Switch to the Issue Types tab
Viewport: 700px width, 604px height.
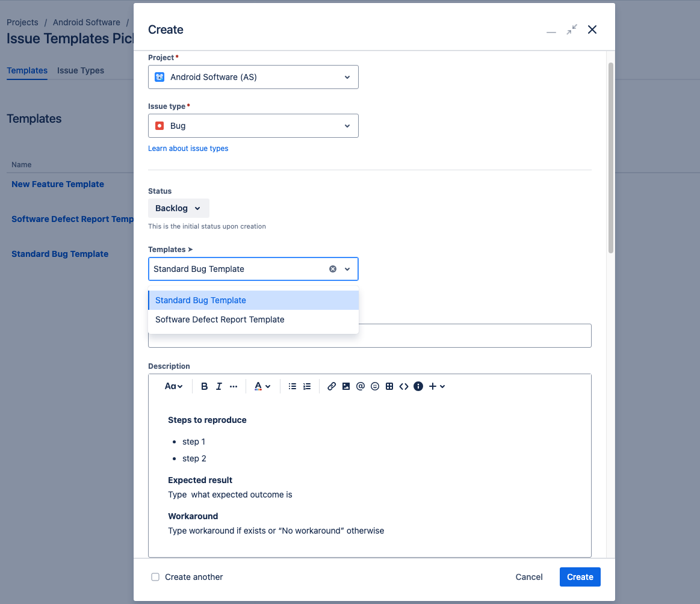81,70
